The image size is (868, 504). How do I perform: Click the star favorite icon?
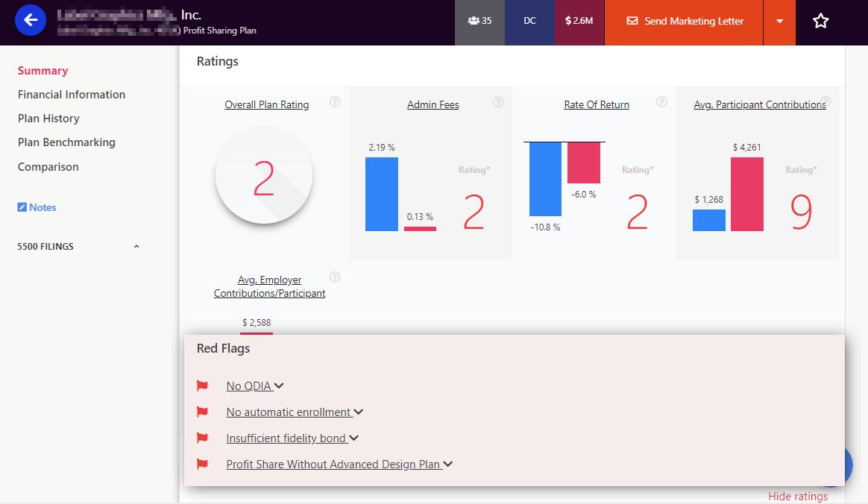820,21
